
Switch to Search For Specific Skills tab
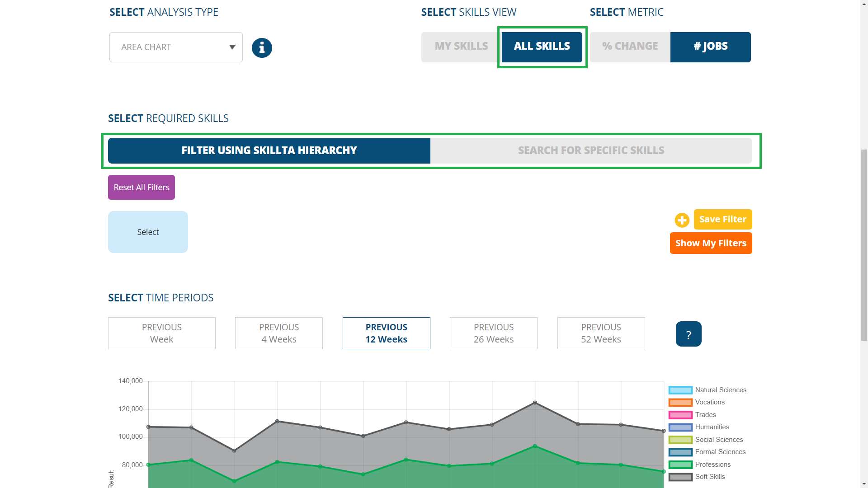[x=590, y=150]
